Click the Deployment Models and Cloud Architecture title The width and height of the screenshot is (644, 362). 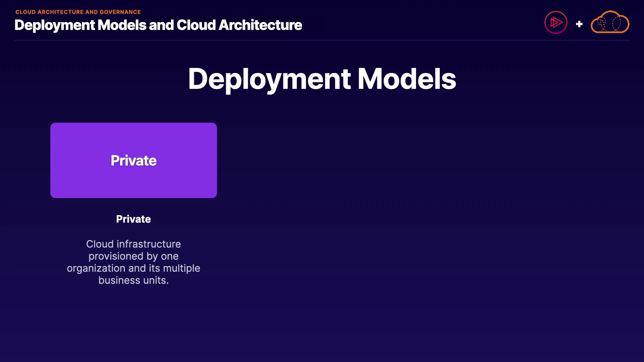[158, 25]
